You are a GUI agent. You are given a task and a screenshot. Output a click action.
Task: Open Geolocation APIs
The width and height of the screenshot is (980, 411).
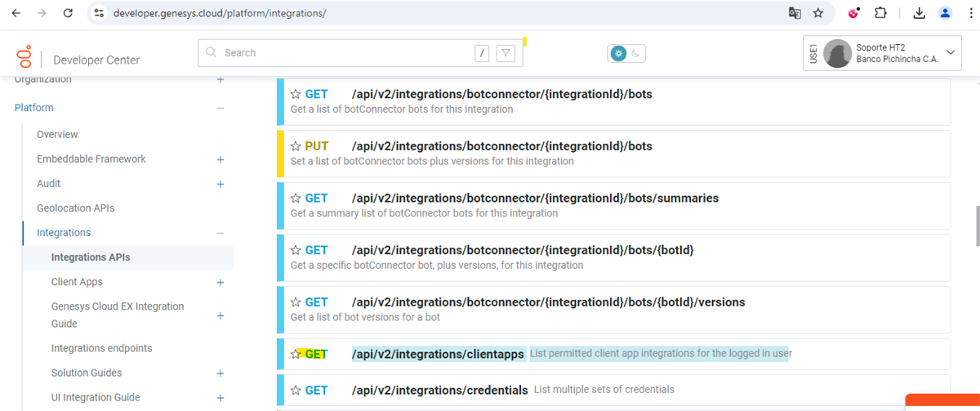pos(75,208)
